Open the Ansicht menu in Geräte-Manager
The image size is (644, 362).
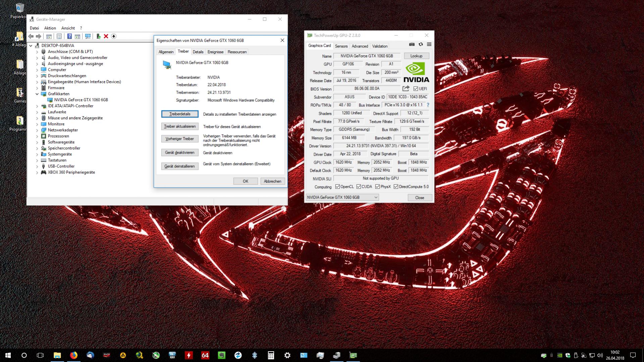tap(68, 28)
